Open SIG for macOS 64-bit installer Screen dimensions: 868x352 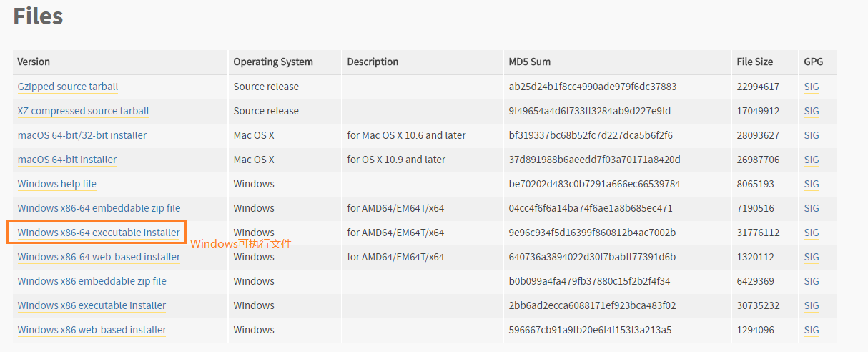812,160
